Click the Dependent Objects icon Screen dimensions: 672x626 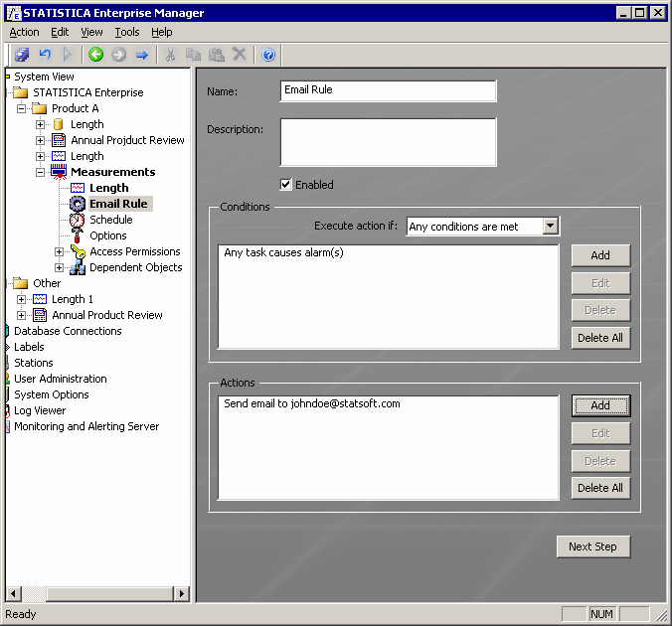(x=78, y=267)
